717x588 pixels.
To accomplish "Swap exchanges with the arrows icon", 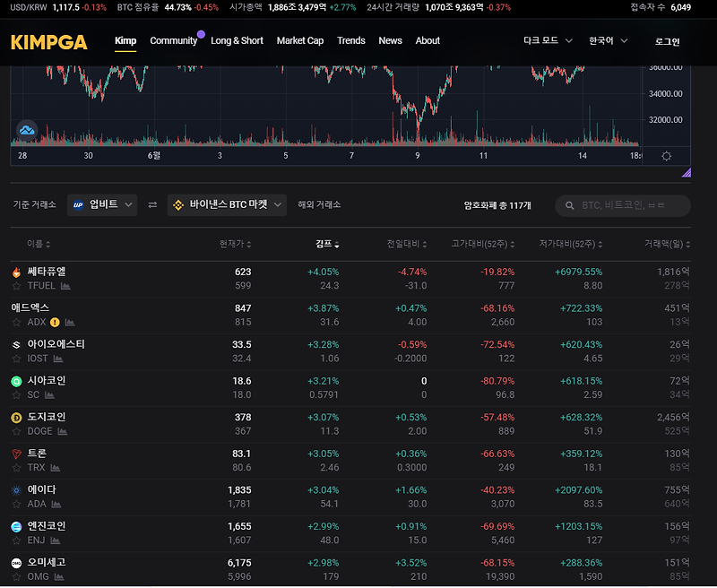I will [x=152, y=205].
